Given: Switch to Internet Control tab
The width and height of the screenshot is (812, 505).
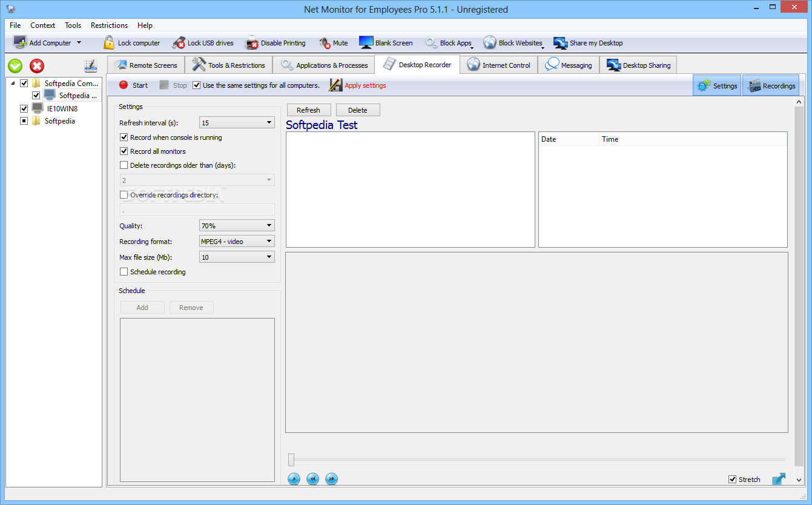Looking at the screenshot, I should pos(499,65).
